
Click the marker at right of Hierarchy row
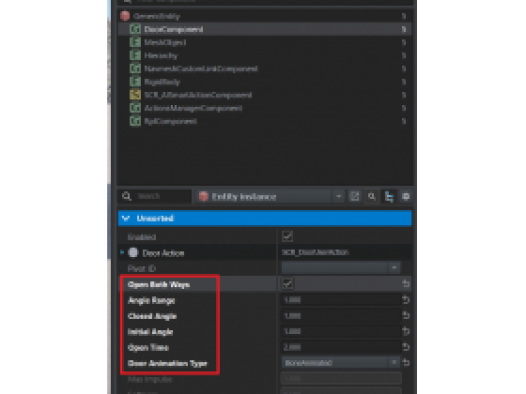(404, 56)
